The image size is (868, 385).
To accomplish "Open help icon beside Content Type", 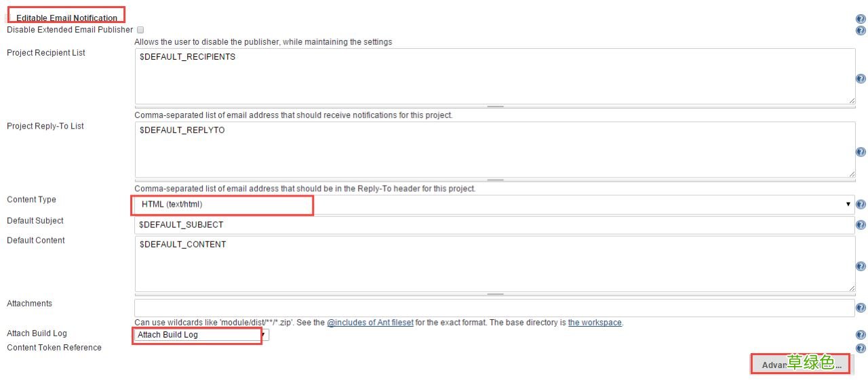I will [861, 205].
